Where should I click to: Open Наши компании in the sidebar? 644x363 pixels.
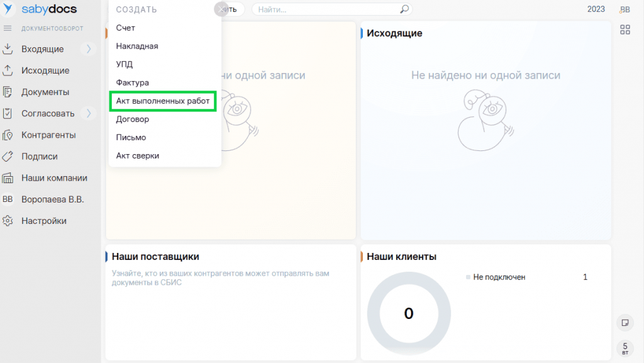click(54, 178)
